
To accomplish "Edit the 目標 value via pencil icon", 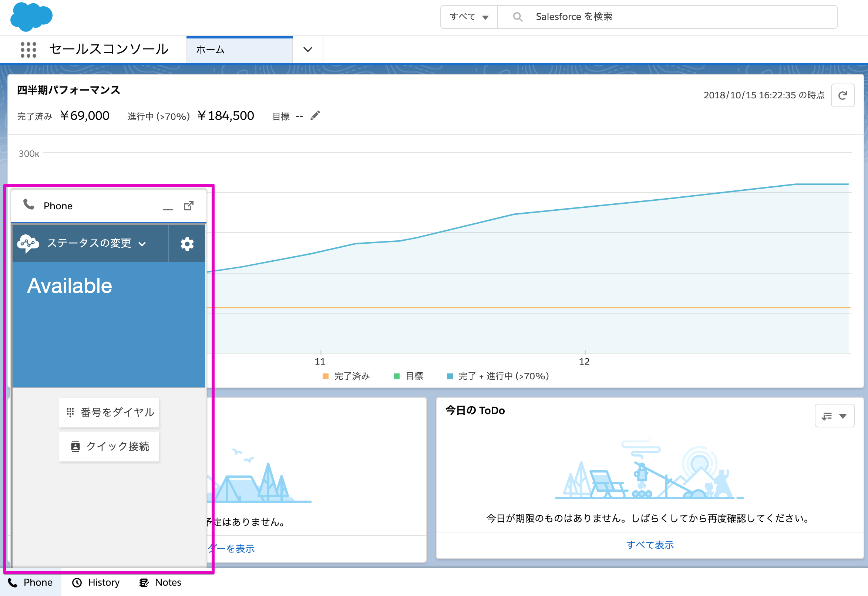I will (315, 115).
